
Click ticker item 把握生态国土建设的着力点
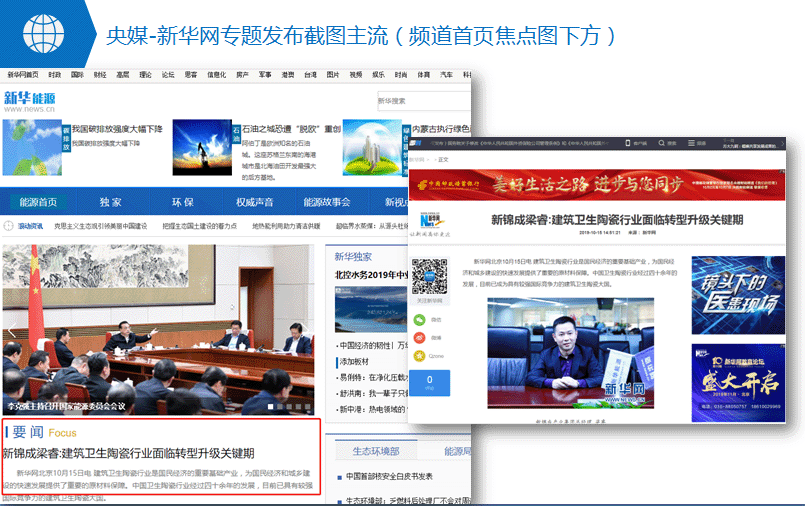click(199, 226)
